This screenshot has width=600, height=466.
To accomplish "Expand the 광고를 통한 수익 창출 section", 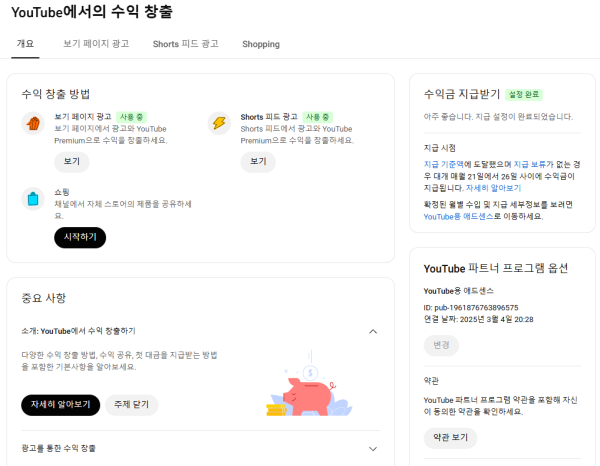I will coord(373,449).
